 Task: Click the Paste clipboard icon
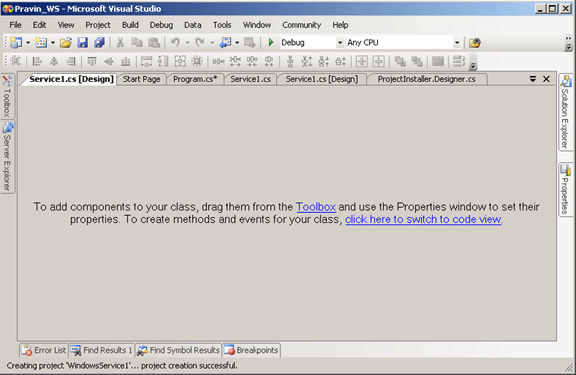click(154, 43)
